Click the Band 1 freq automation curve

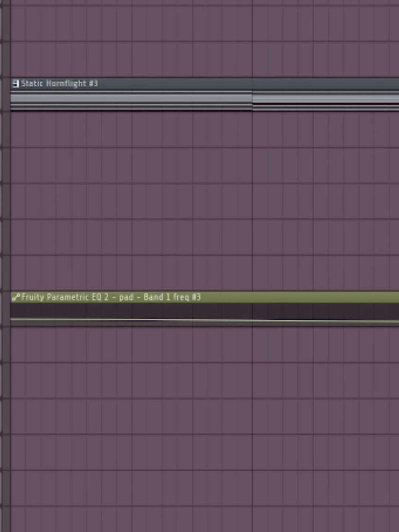[x=205, y=320]
